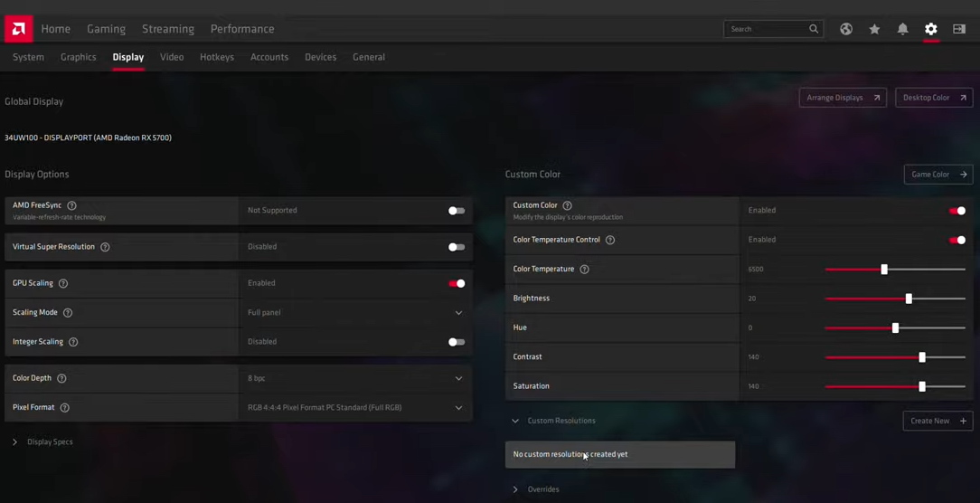This screenshot has height=503, width=980.
Task: Disable Custom Color toggle
Action: (957, 211)
